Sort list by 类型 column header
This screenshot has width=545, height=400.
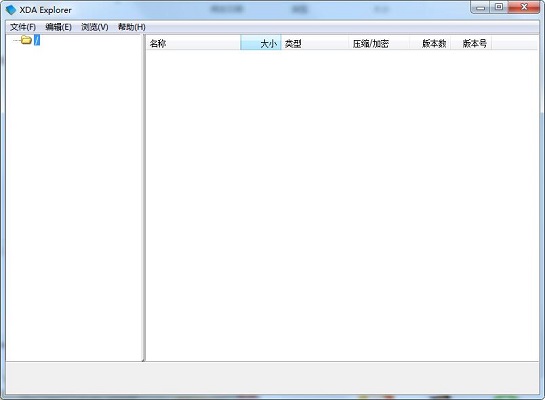[x=315, y=43]
